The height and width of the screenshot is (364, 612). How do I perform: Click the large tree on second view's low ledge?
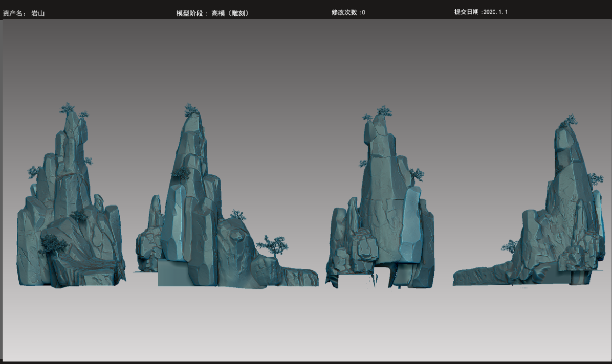tap(273, 244)
